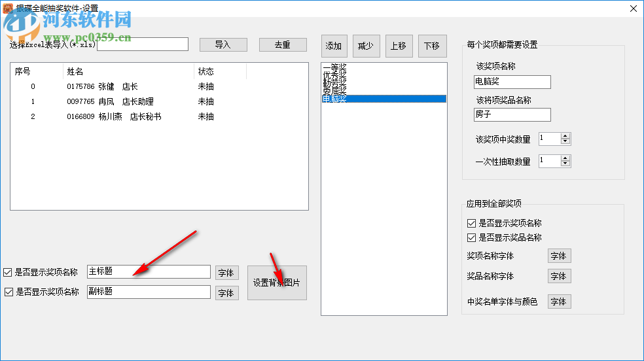Click the 去重 button
The image size is (644, 361).
(x=283, y=44)
